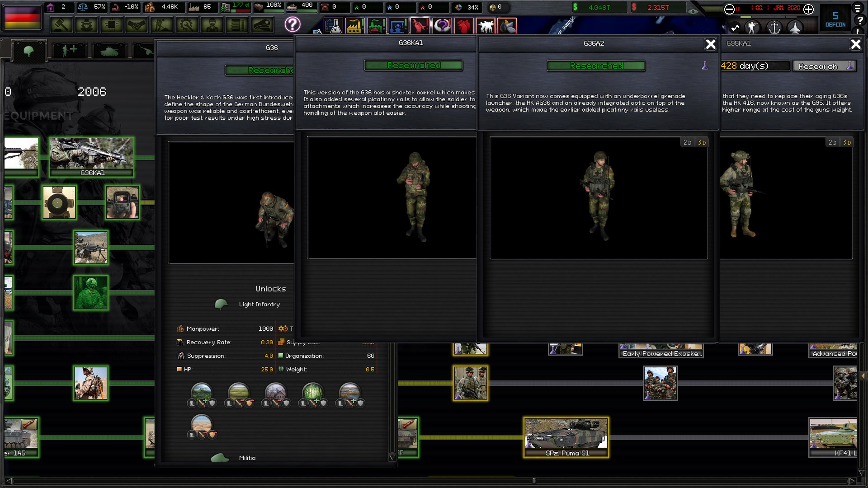Open the yellow factory alert icon
868x488 pixels.
tap(355, 26)
